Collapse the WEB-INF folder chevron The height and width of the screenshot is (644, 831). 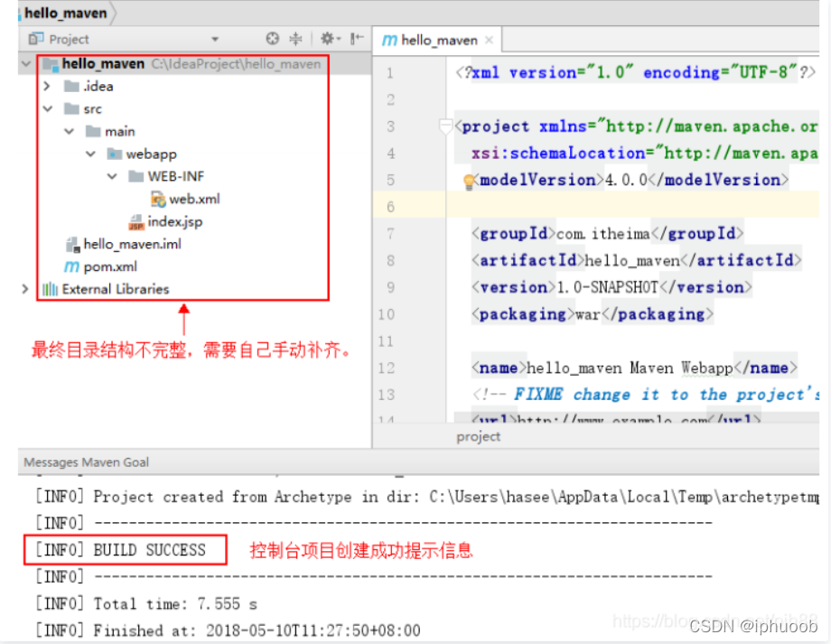coord(112,176)
